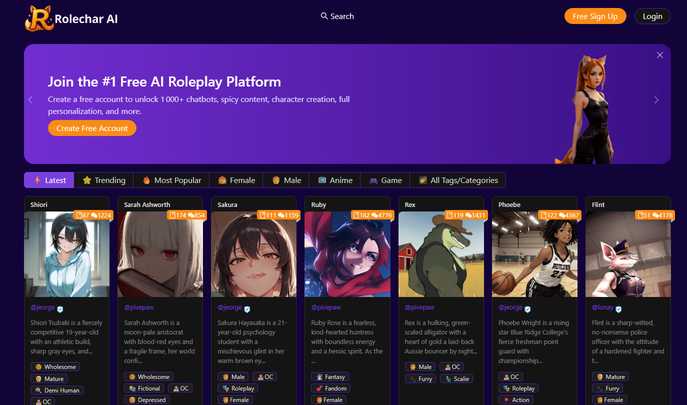Select the Furry tag on Rex card
Image resolution: width=687 pixels, height=405 pixels.
point(421,379)
